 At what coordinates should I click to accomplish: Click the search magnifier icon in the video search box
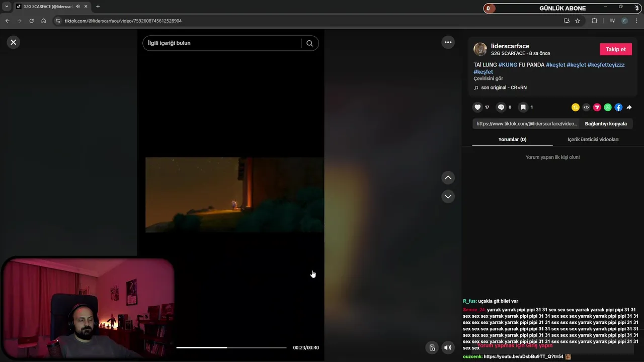309,43
